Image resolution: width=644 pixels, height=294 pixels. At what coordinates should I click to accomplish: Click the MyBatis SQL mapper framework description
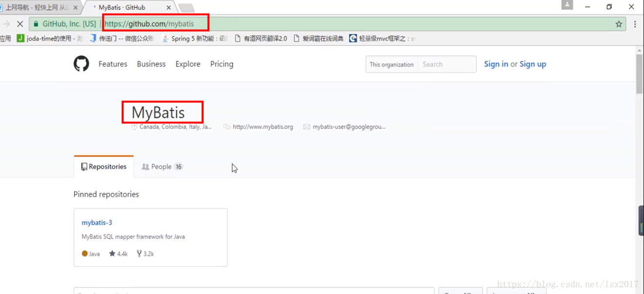(133, 236)
